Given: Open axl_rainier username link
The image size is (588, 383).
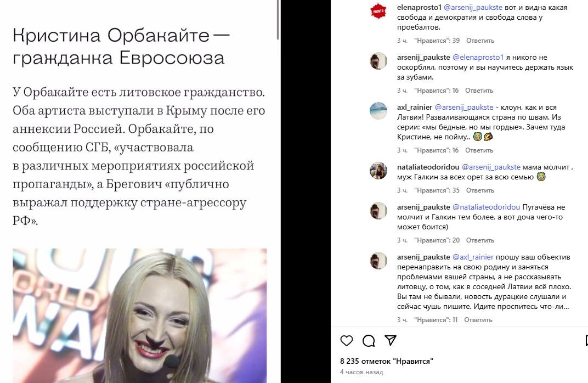Looking at the screenshot, I should 414,108.
